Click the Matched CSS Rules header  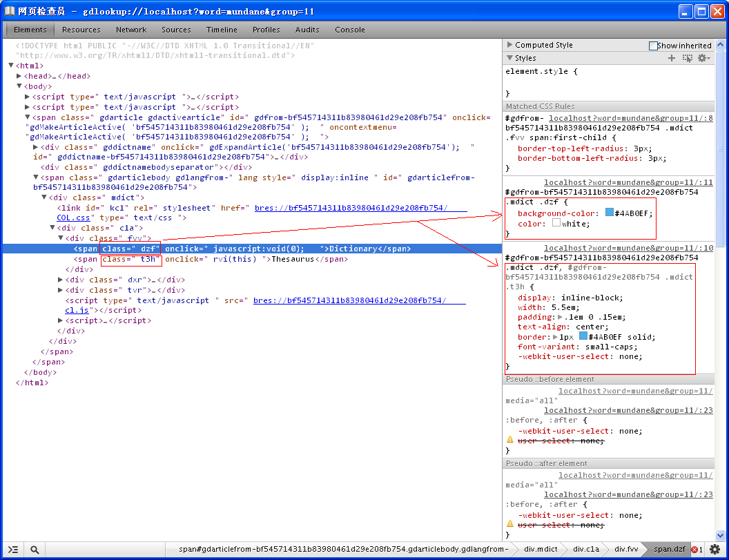point(608,106)
